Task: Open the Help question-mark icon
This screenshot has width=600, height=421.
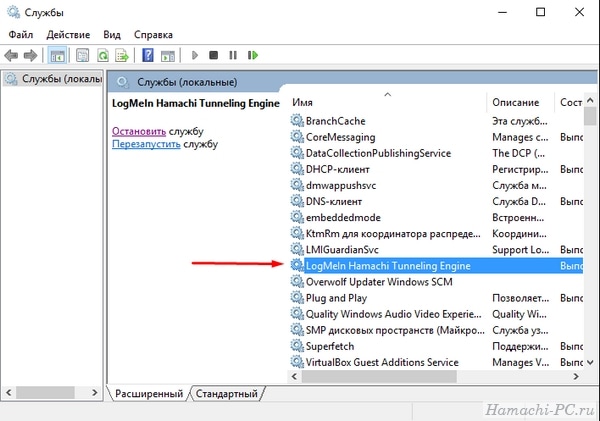Action: [x=148, y=55]
